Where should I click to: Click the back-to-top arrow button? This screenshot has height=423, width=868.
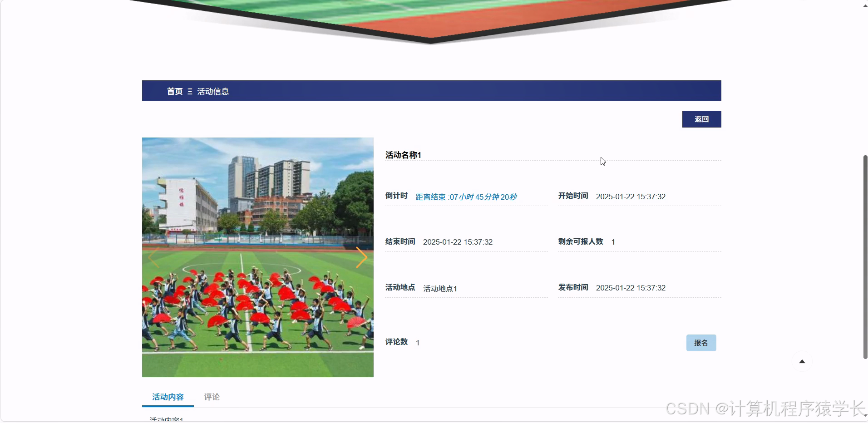pyautogui.click(x=802, y=361)
